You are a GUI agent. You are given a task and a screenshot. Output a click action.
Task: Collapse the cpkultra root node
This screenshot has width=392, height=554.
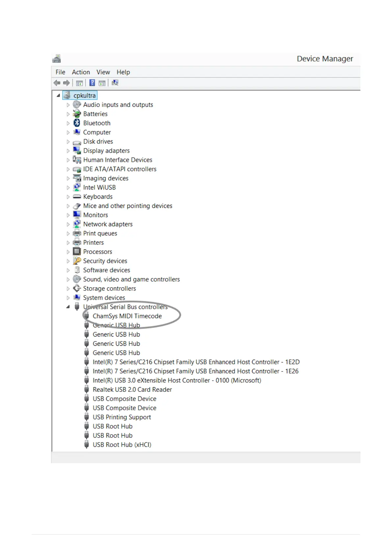click(58, 95)
